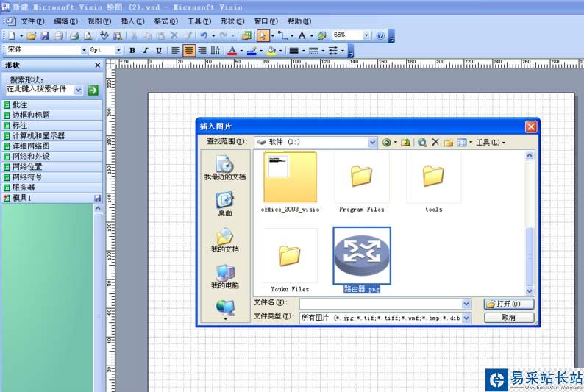Viewport: 584px width, 392px height.
Task: Toggle Bold formatting
Action: pos(132,50)
